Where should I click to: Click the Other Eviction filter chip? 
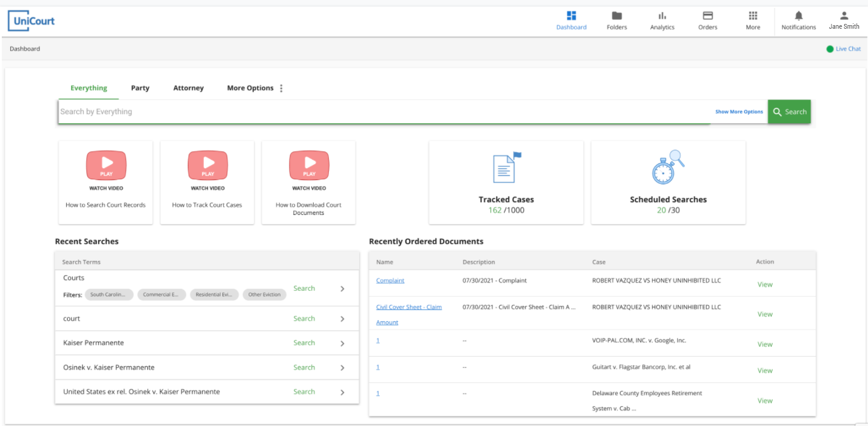265,294
